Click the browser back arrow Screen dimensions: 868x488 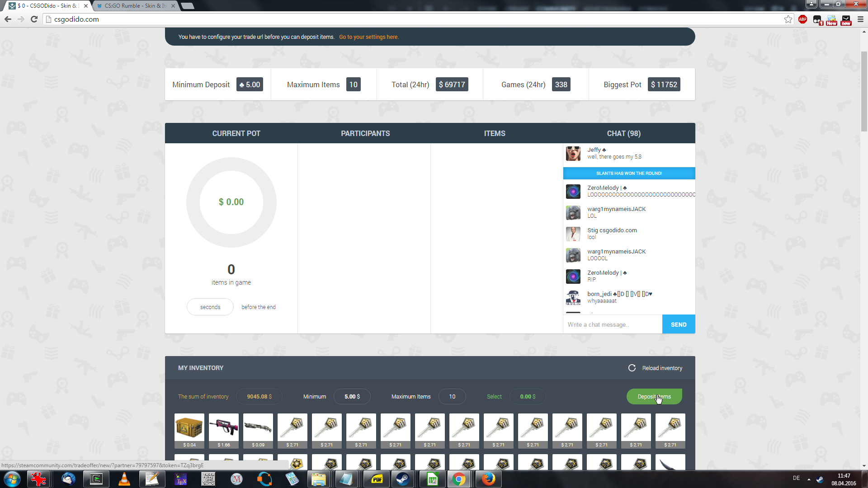coord(8,19)
